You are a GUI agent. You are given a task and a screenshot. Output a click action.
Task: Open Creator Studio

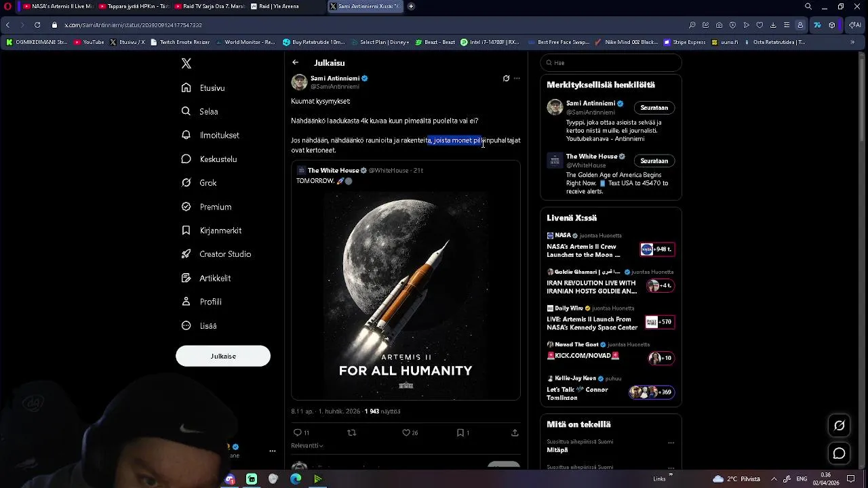pos(216,254)
